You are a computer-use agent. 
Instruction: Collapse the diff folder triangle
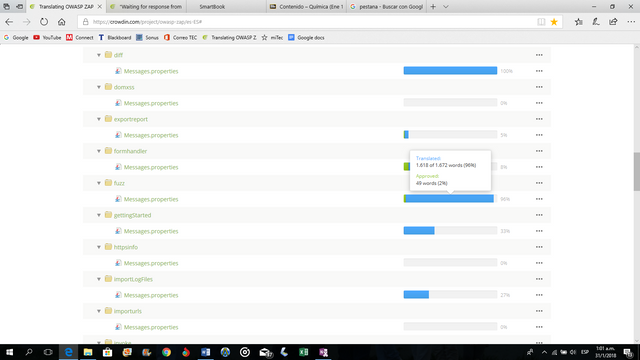99,55
